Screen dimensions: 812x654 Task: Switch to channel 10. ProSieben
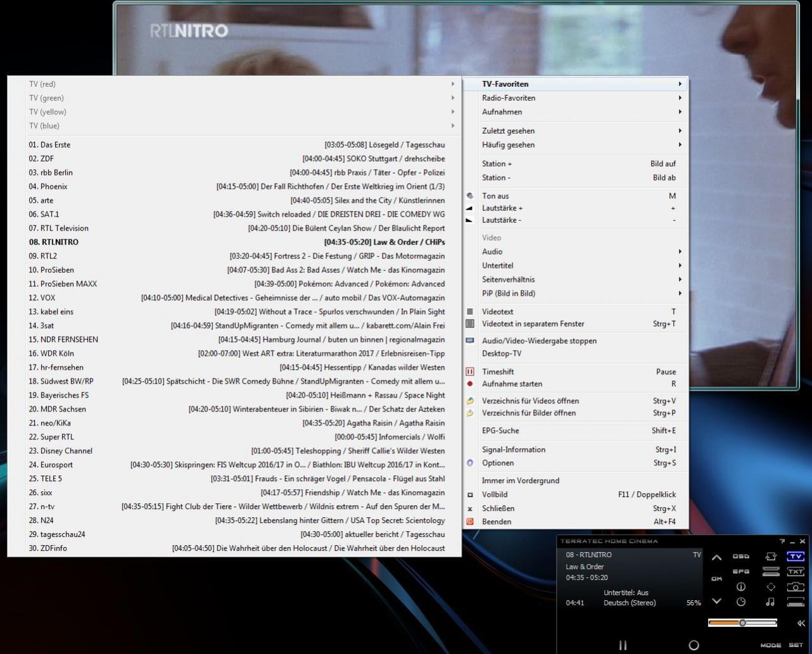point(234,270)
